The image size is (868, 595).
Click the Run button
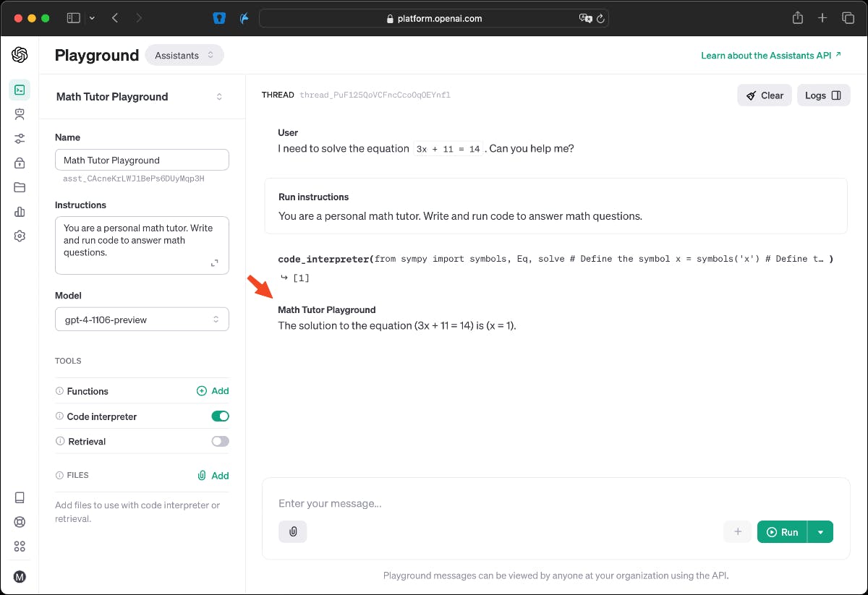tap(782, 532)
